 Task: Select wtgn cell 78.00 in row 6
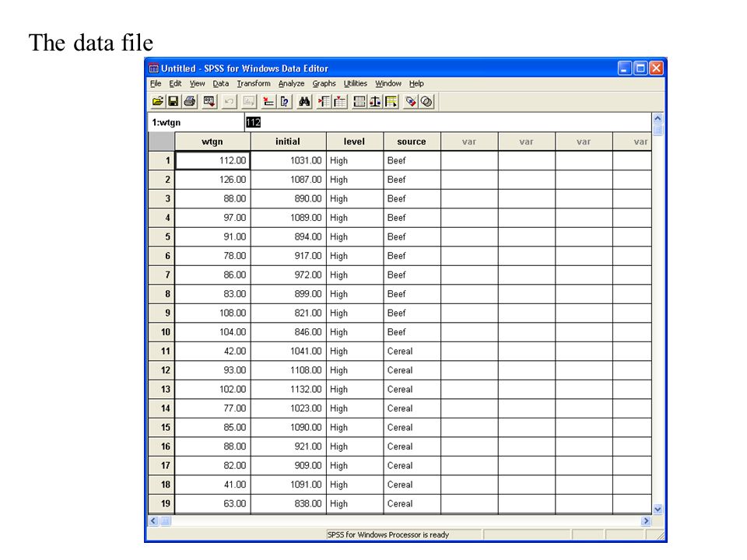click(212, 256)
